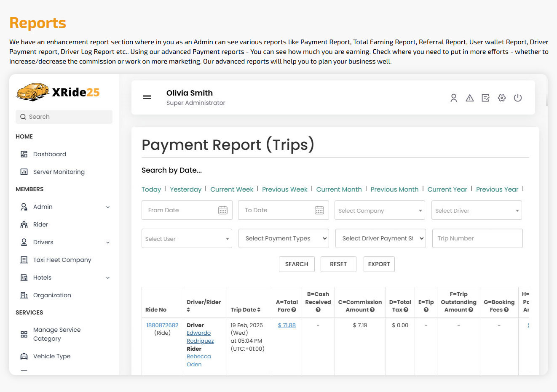Click the magnifier icon in sidebar search
557x392 pixels.
(x=23, y=117)
